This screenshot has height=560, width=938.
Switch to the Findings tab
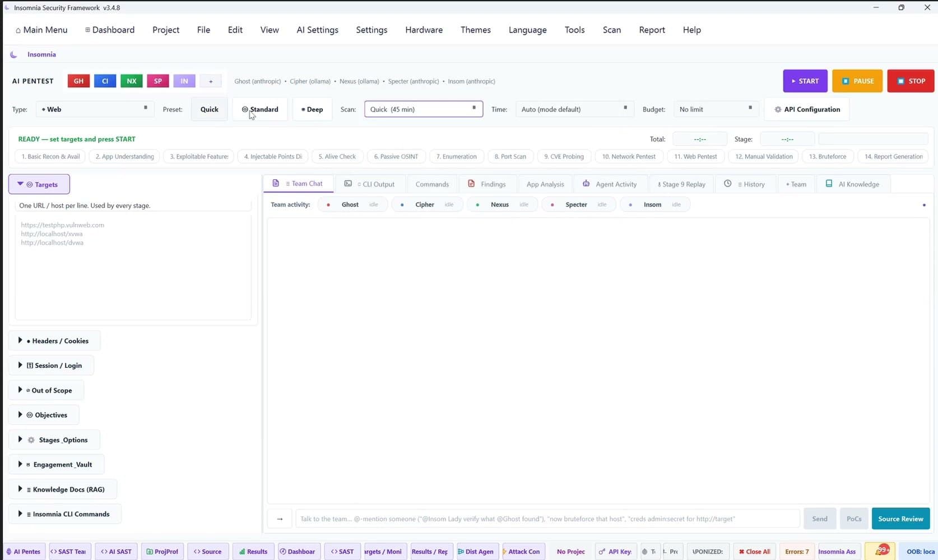(x=487, y=184)
